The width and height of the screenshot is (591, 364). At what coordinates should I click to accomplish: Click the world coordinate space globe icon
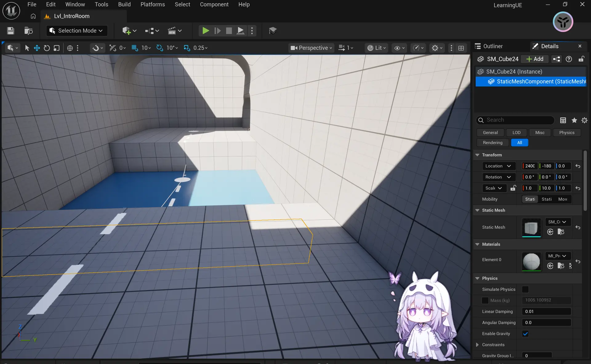pos(70,48)
